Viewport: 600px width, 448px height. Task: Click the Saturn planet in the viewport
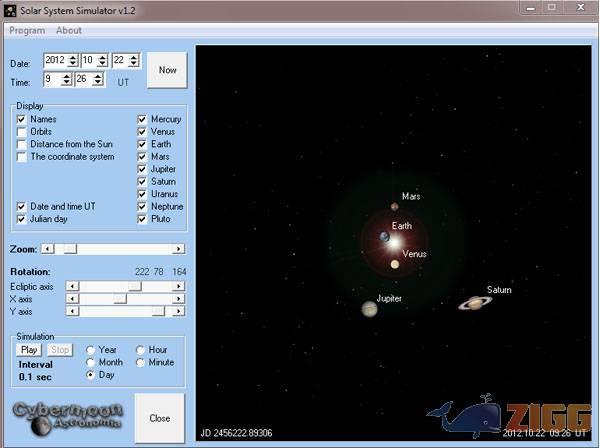476,303
